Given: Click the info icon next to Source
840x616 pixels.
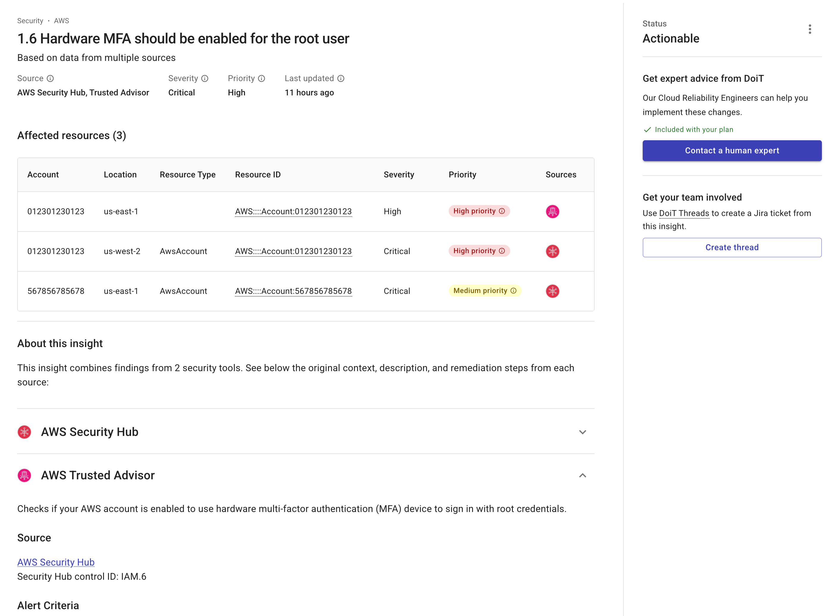Looking at the screenshot, I should point(50,78).
